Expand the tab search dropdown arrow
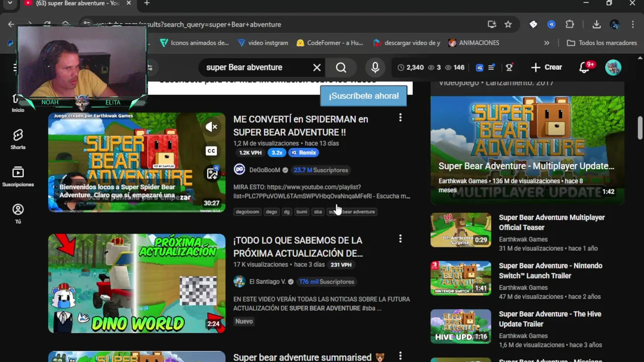 [x=10, y=3]
